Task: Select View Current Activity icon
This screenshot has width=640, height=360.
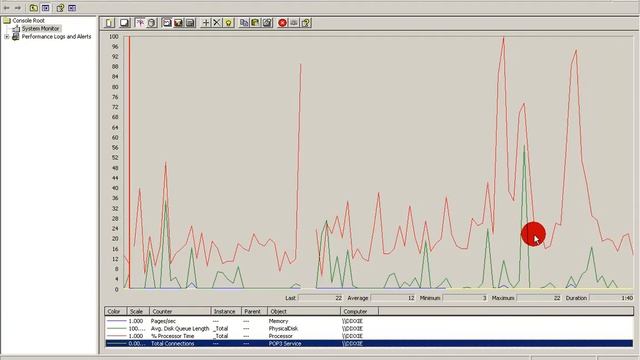Action: [x=140, y=23]
